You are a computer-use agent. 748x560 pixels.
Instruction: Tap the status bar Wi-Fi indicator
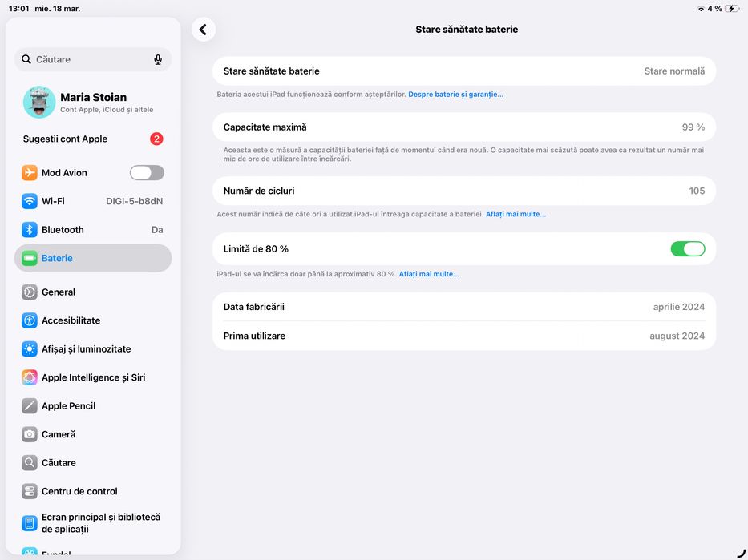pos(701,9)
